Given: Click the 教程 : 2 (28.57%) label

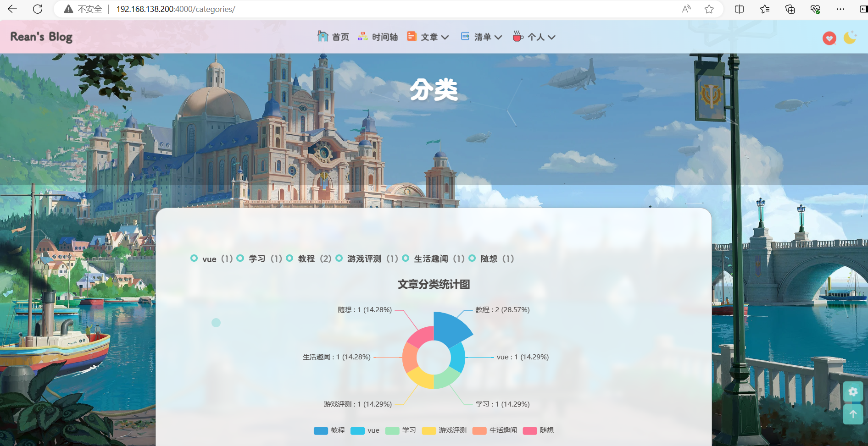Looking at the screenshot, I should click(x=502, y=310).
